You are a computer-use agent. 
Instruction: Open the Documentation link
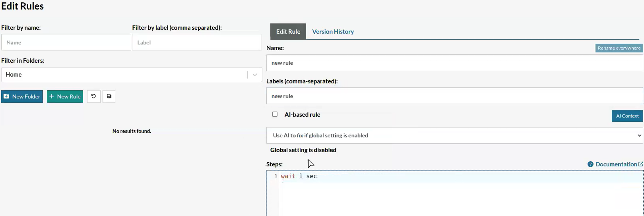(x=616, y=164)
